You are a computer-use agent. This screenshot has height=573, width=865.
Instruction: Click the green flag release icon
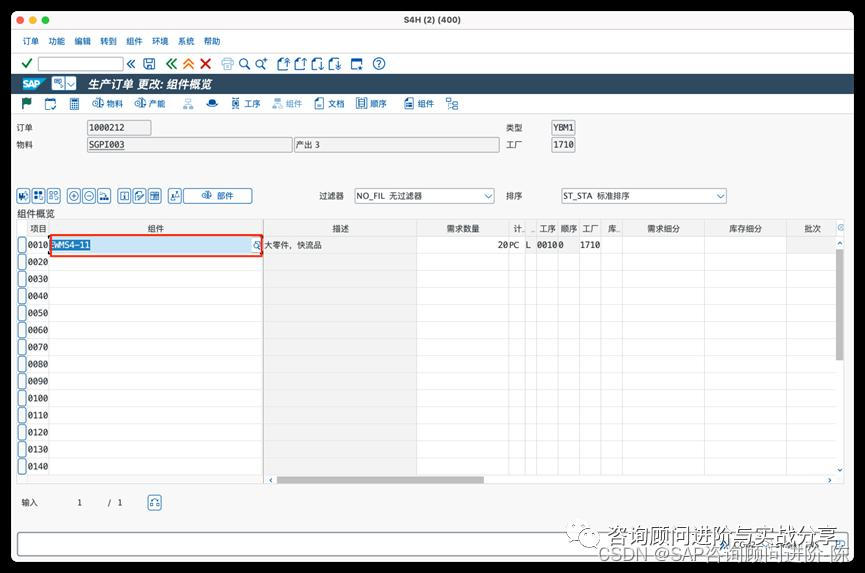pos(26,103)
